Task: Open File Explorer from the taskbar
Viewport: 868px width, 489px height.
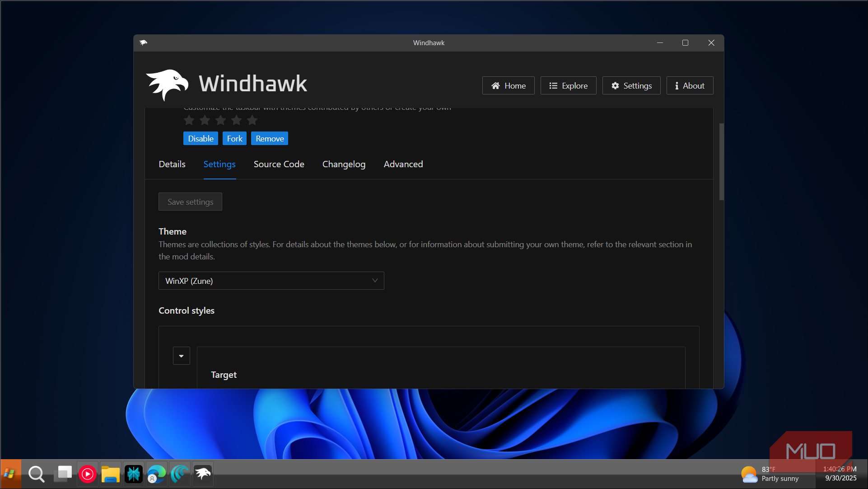Action: [x=110, y=474]
